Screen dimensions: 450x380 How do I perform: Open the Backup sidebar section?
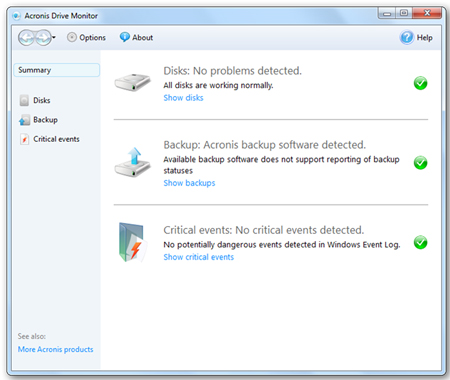point(45,120)
